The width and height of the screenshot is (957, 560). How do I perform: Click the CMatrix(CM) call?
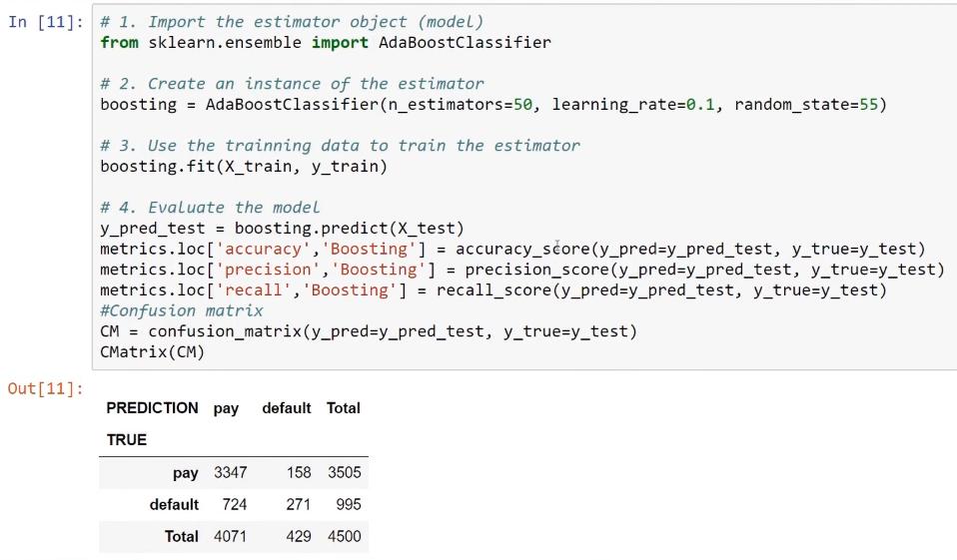point(153,352)
